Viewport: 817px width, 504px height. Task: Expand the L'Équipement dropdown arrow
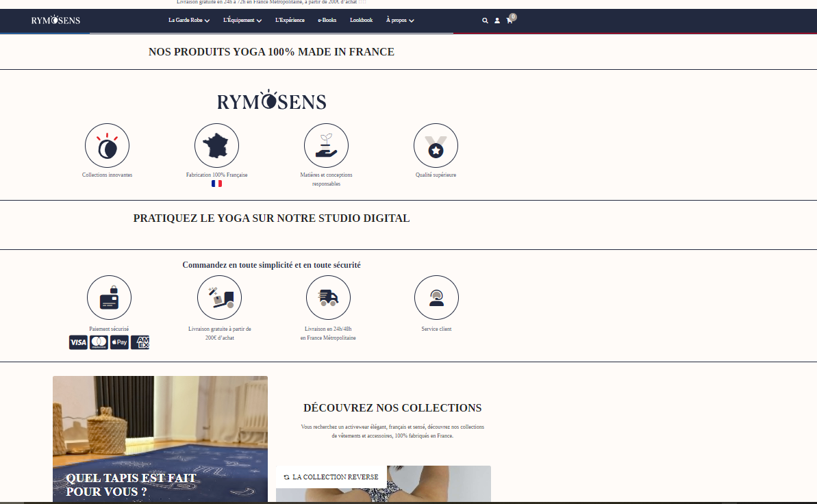[259, 21]
